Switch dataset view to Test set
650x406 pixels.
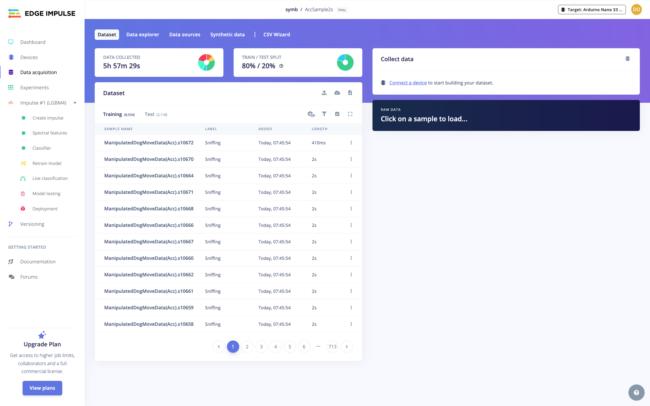[149, 114]
